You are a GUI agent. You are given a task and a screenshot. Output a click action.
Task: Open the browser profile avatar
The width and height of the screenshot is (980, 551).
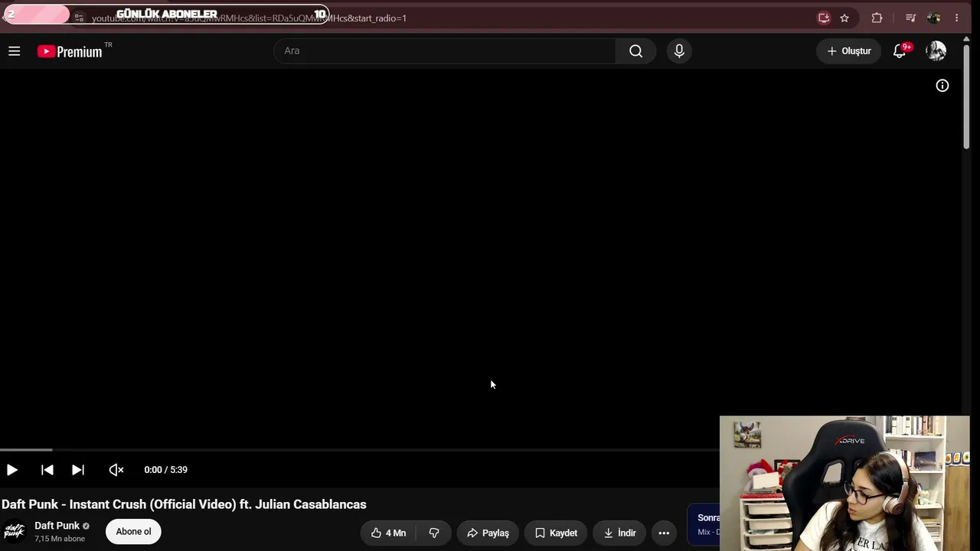tap(933, 18)
